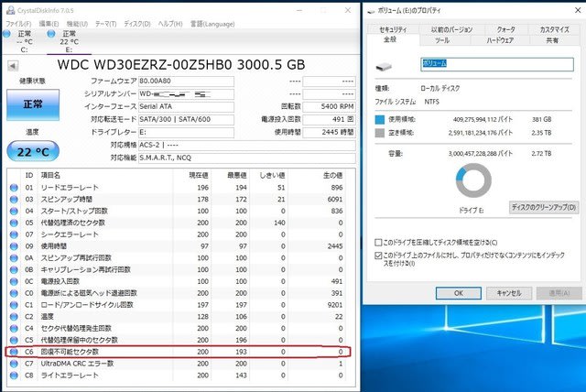The width and height of the screenshot is (586, 392).
Task: Click the status circle for ID C6 row
Action: pos(14,352)
